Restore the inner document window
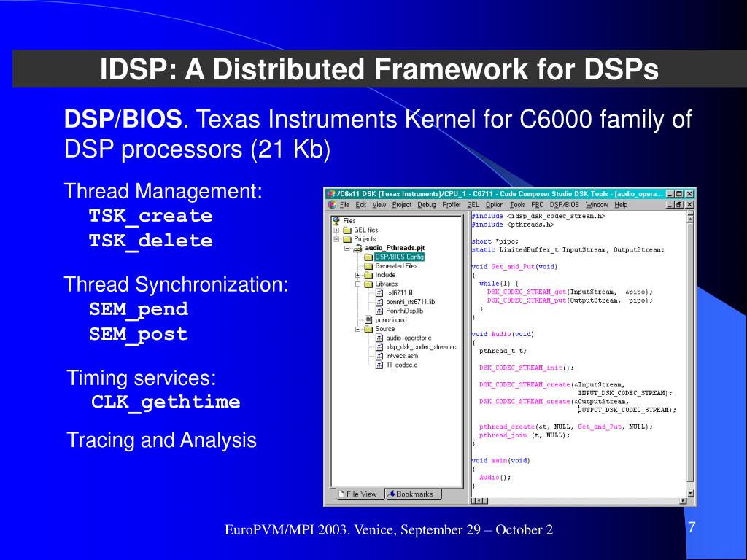The height and width of the screenshot is (560, 747). 680,205
